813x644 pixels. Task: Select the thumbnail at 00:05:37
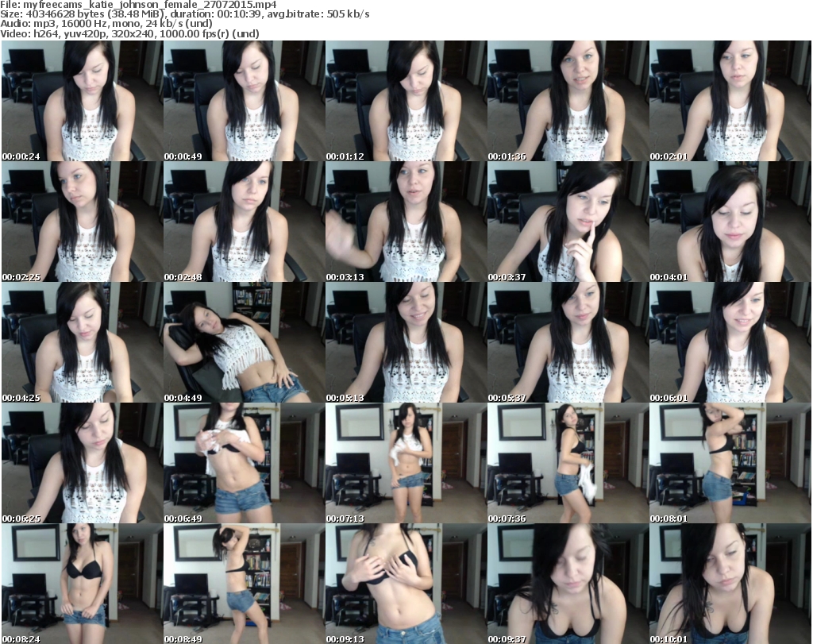pyautogui.click(x=568, y=342)
